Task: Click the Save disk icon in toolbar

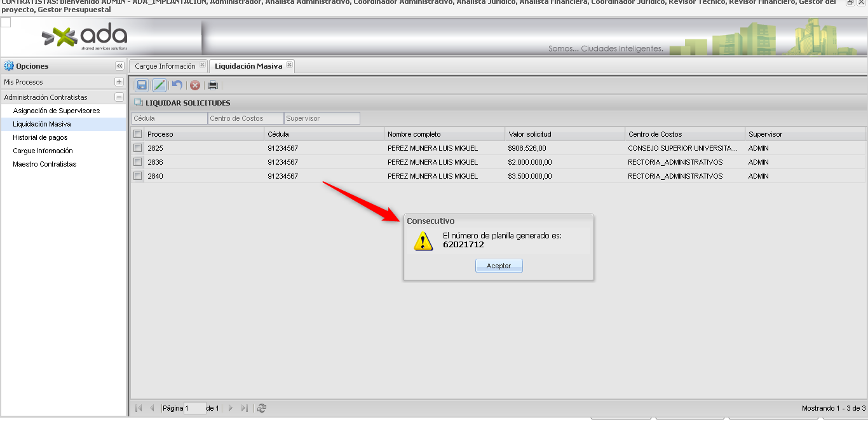Action: (x=142, y=85)
